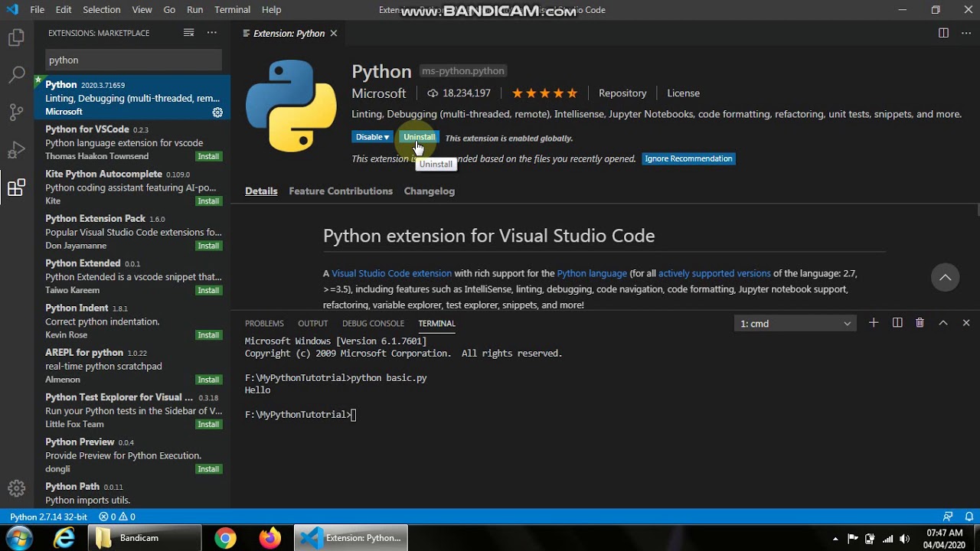Click the Python extension manage gear
Viewport: 980px width, 551px height.
tap(217, 112)
